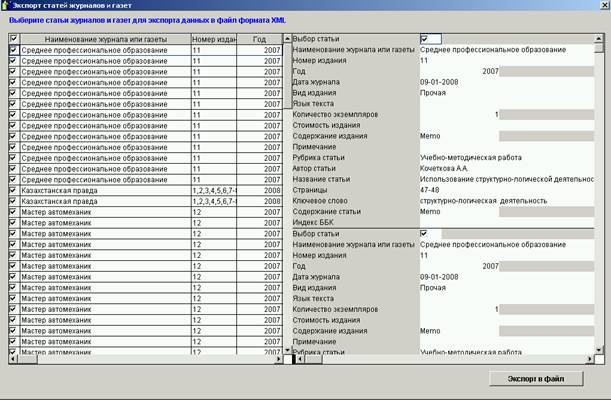Click the first "Учебно-методическая работа" rubric value

471,157
